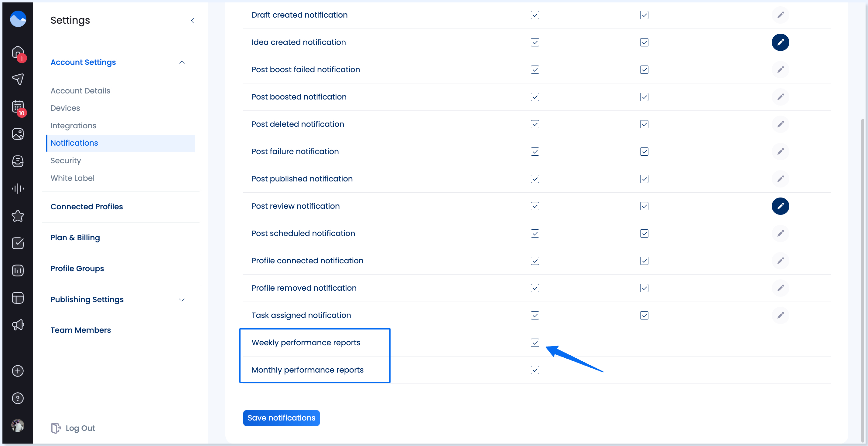Toggle the Weekly performance reports checkbox

535,343
